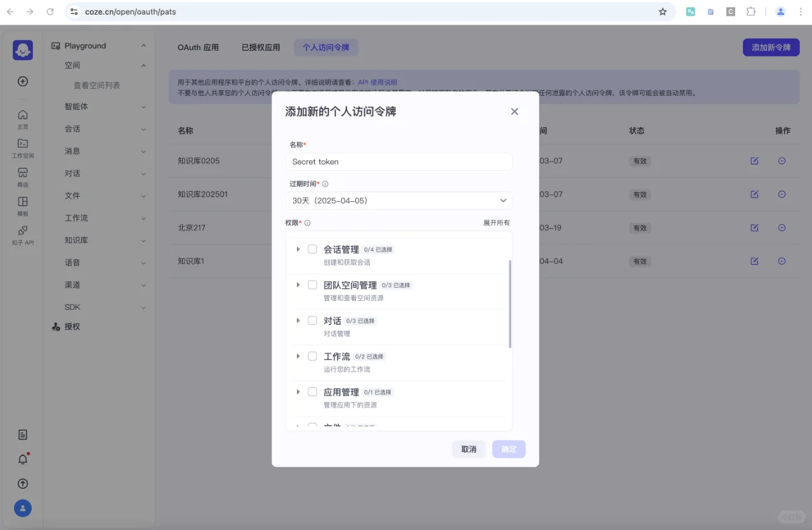The height and width of the screenshot is (530, 812).
Task: Open user avatar in left rail
Action: [23, 508]
